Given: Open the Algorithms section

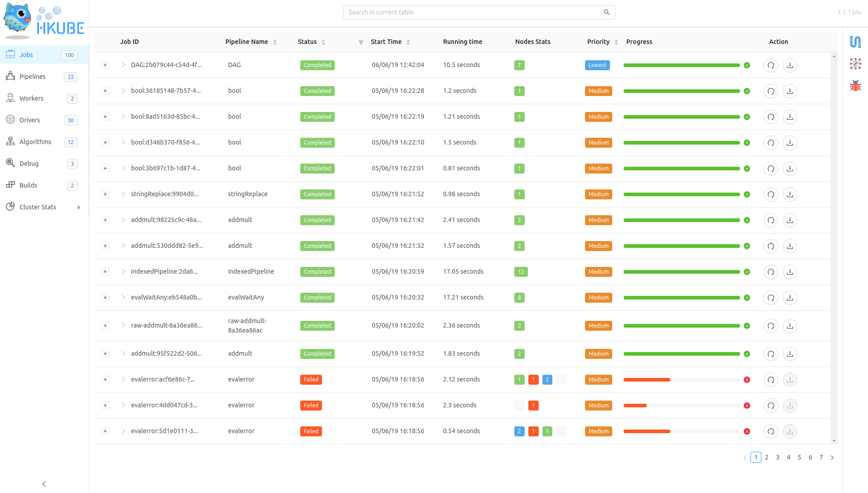Looking at the screenshot, I should tap(35, 142).
